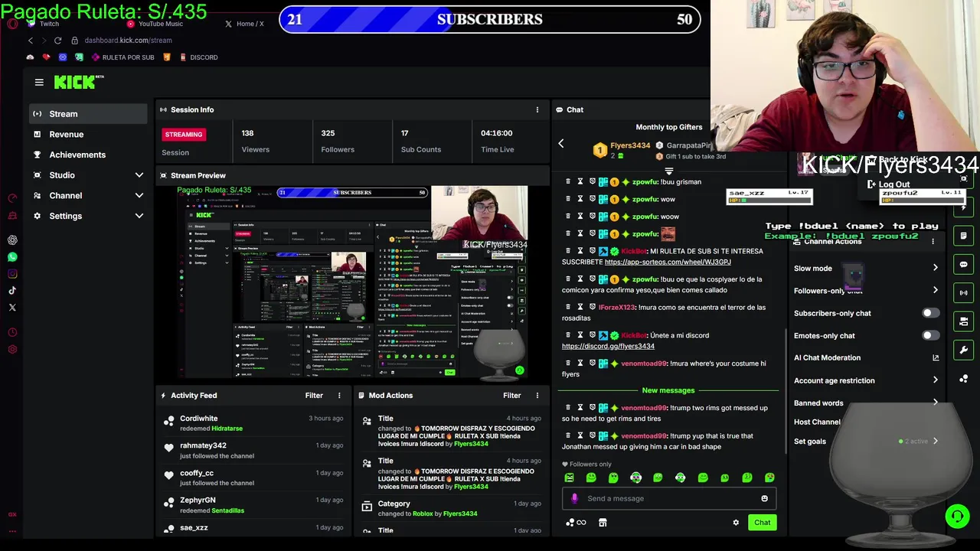Open chat settings gear icon
This screenshot has width=980, height=551.
click(x=736, y=523)
